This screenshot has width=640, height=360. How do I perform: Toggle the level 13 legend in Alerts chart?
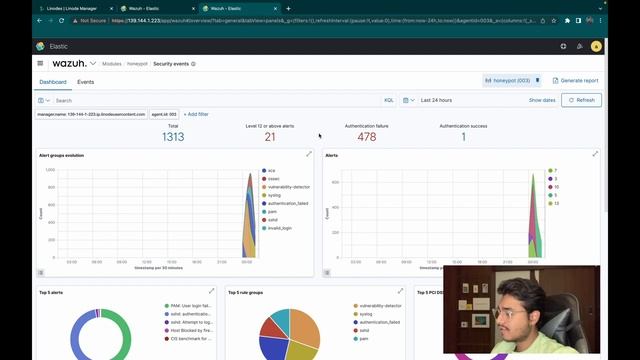(x=554, y=203)
